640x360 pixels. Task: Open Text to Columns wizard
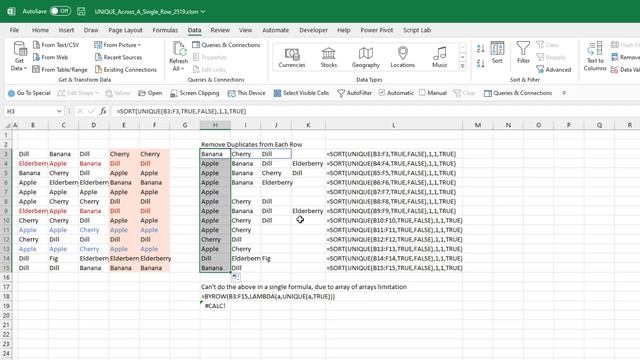(595, 56)
